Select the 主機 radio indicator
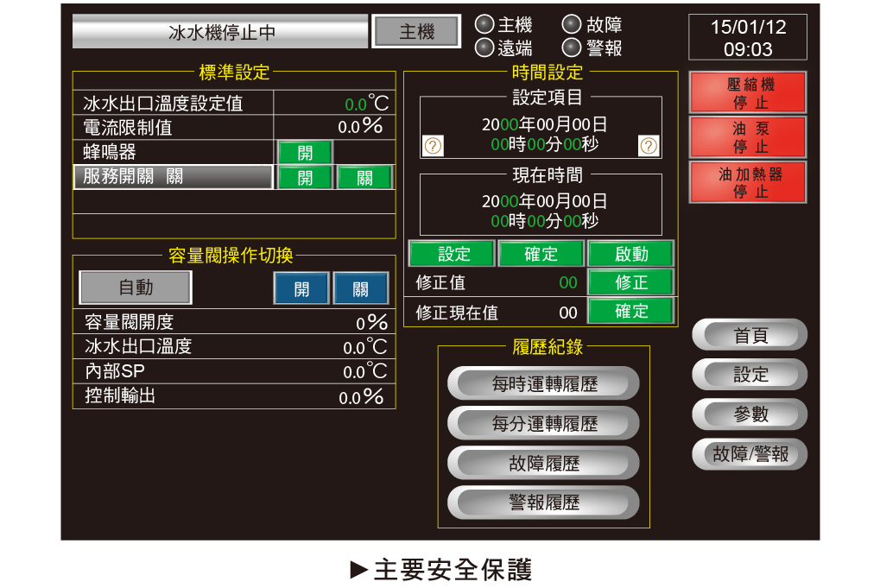The height and width of the screenshot is (588, 880). point(484,25)
